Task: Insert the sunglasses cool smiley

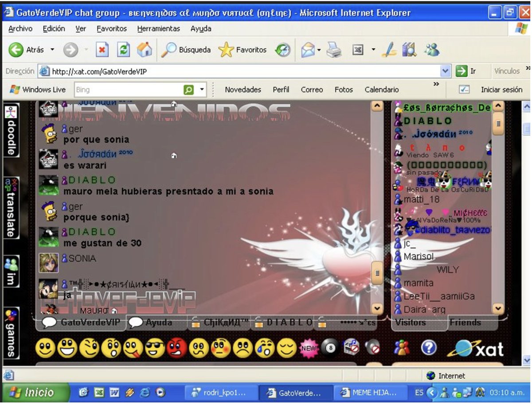Action: coord(155,348)
